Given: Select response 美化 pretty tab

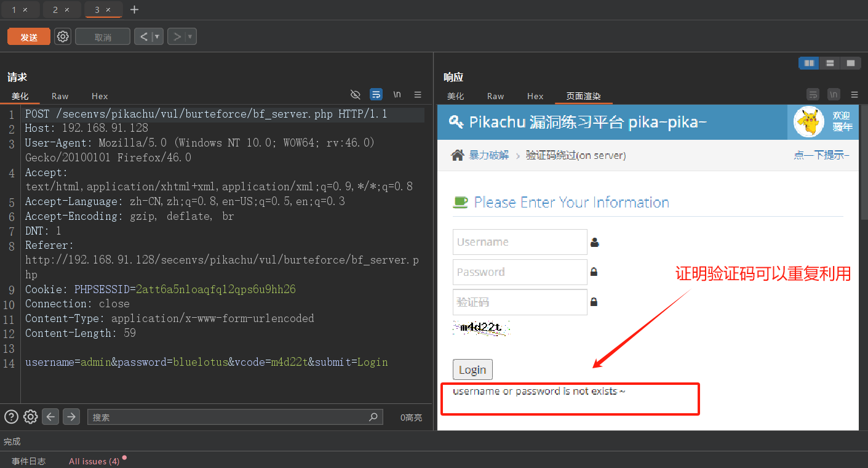Looking at the screenshot, I should 456,96.
